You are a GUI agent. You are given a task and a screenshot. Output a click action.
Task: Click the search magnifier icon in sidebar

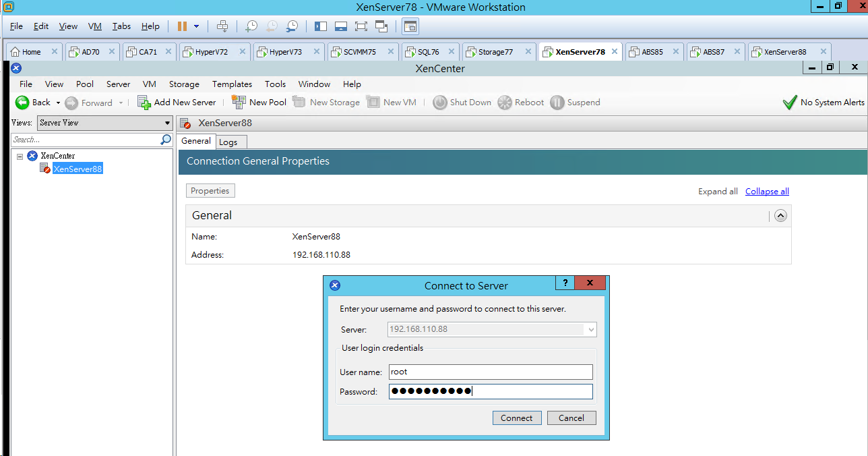pyautogui.click(x=166, y=140)
